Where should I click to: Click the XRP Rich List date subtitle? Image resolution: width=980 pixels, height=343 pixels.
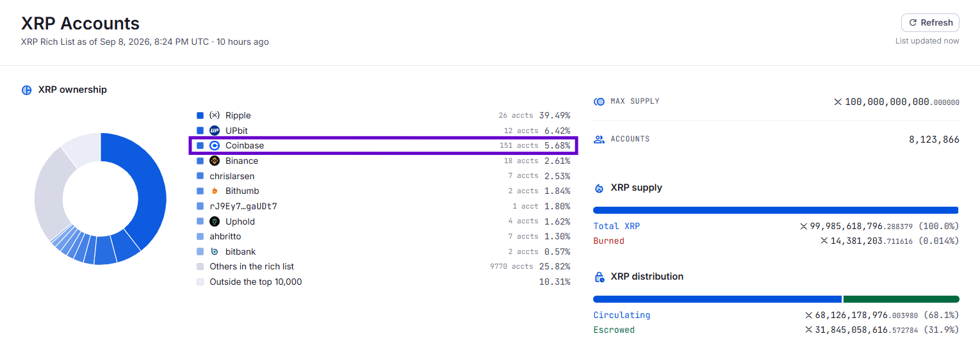[145, 42]
